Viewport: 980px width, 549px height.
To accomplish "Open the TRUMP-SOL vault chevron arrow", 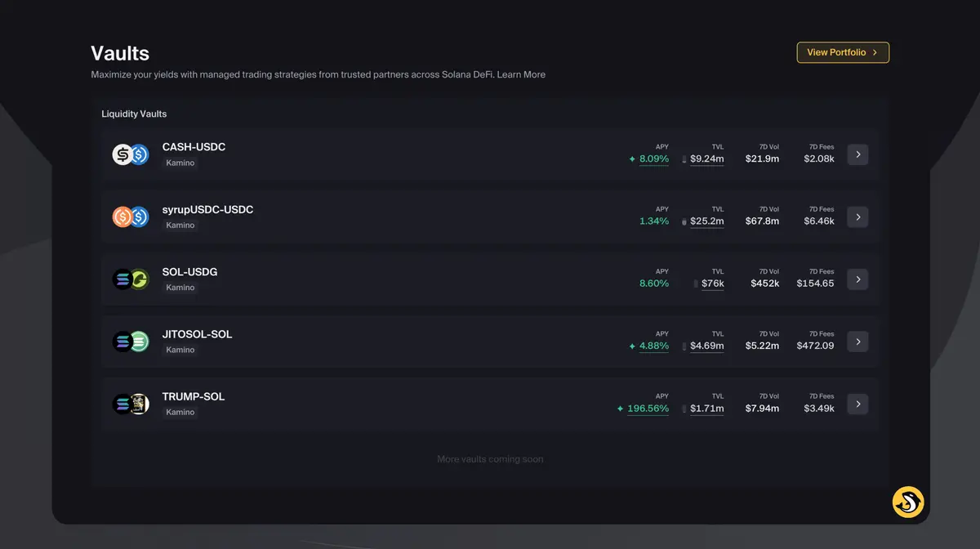I will click(857, 404).
